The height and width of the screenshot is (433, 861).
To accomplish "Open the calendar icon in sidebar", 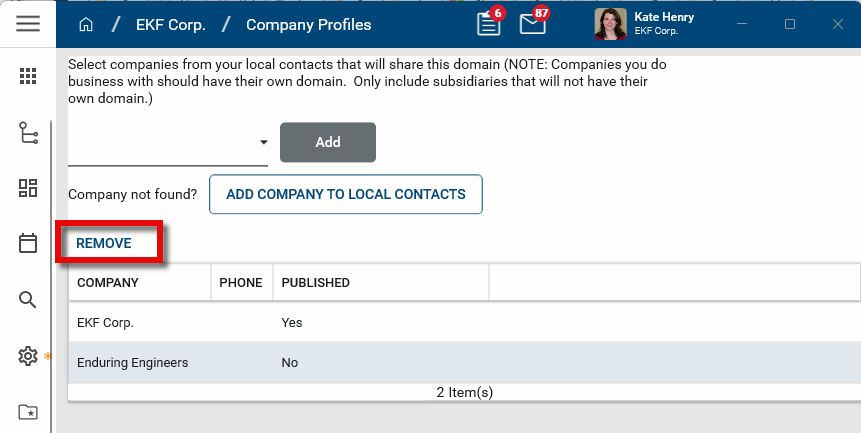I will (x=28, y=243).
